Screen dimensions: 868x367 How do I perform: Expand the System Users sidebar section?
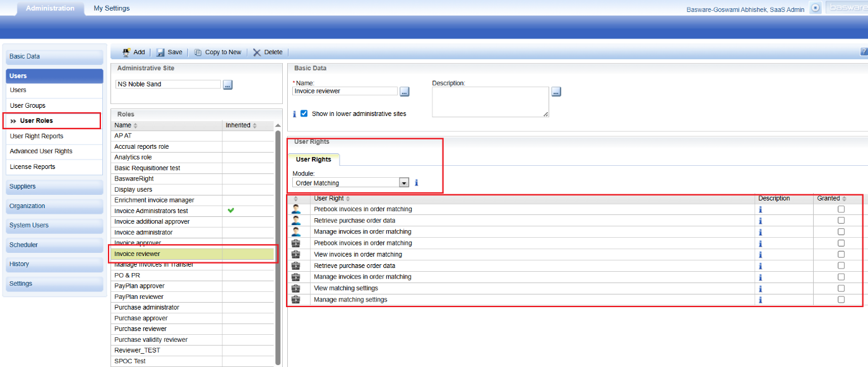[x=54, y=226]
